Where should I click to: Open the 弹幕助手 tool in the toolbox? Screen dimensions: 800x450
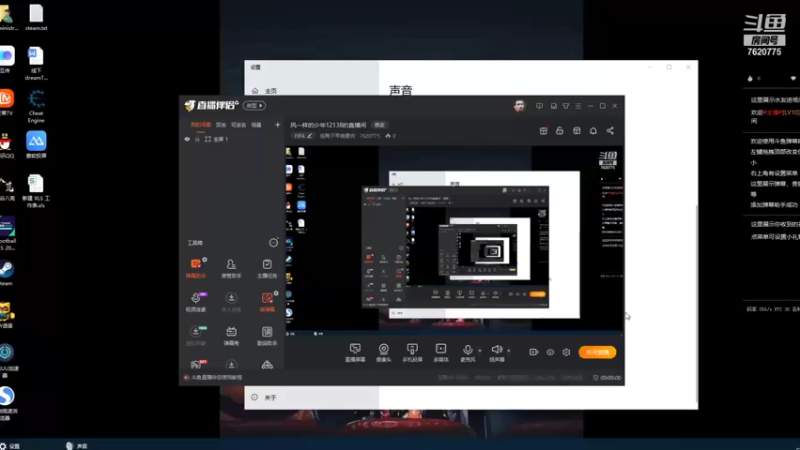(x=196, y=268)
